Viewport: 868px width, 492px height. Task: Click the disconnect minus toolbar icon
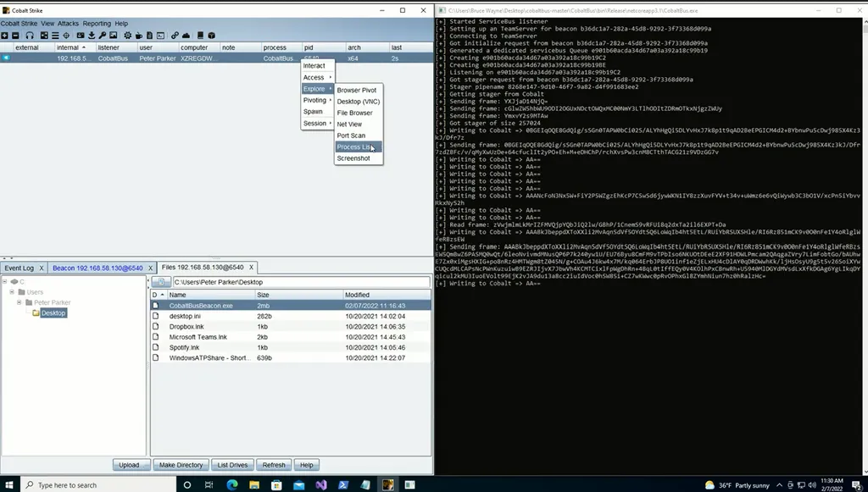[x=15, y=36]
